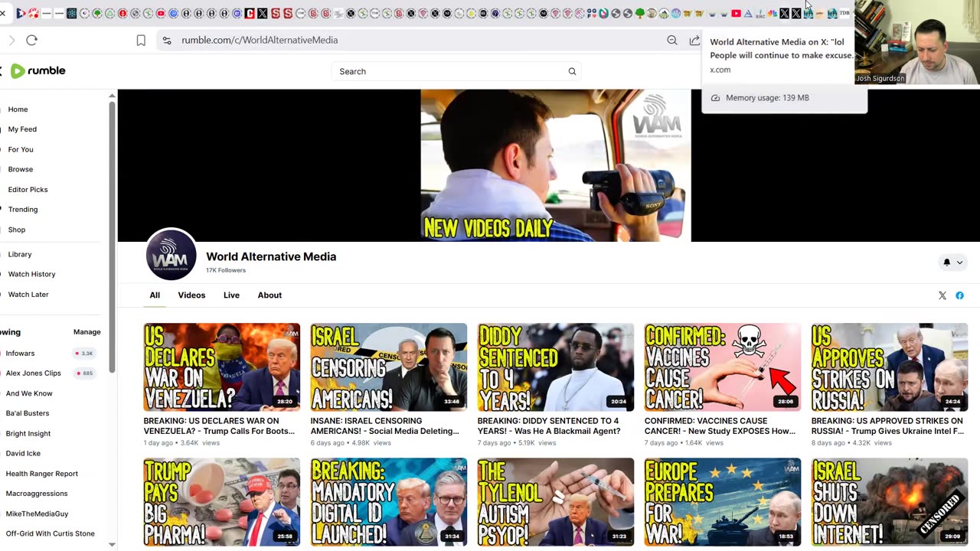This screenshot has width=980, height=551.
Task: Open the Infowars channel
Action: [x=20, y=354]
